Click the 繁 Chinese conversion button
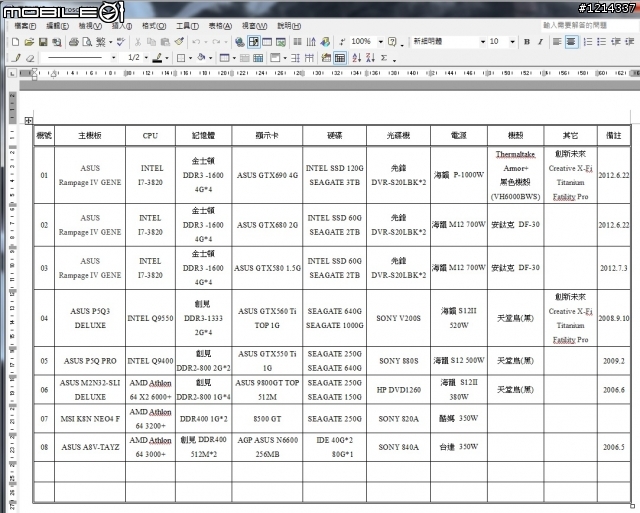The height and width of the screenshot is (513, 640). (x=100, y=42)
